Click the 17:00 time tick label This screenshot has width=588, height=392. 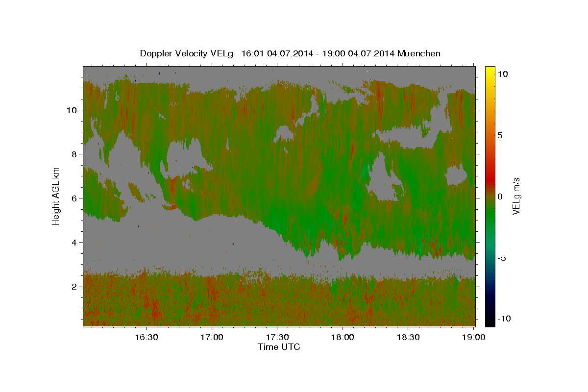(x=212, y=338)
